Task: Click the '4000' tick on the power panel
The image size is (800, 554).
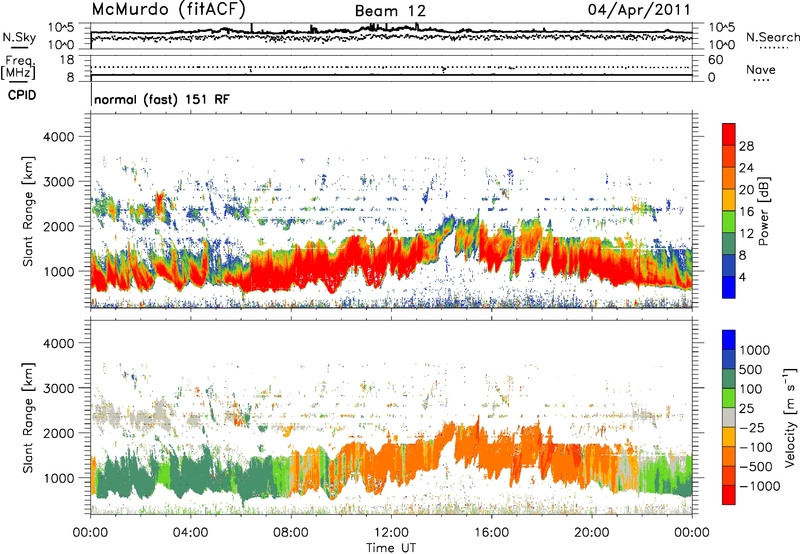Action: coord(61,137)
